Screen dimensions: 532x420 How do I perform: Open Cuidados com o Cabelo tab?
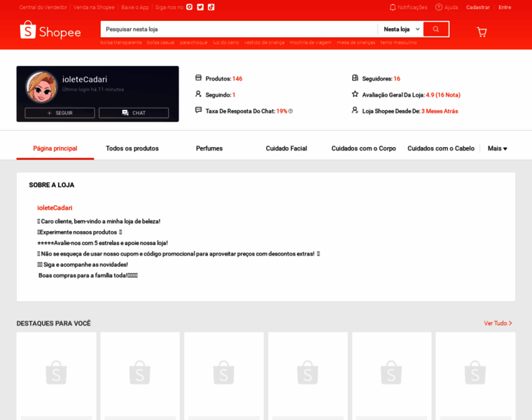pyautogui.click(x=441, y=148)
